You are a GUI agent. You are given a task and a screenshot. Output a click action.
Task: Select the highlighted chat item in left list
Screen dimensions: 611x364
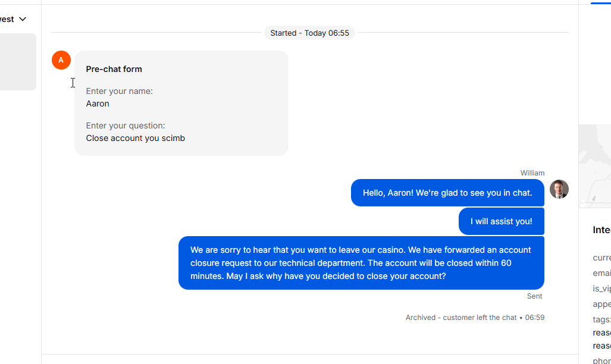(18, 62)
